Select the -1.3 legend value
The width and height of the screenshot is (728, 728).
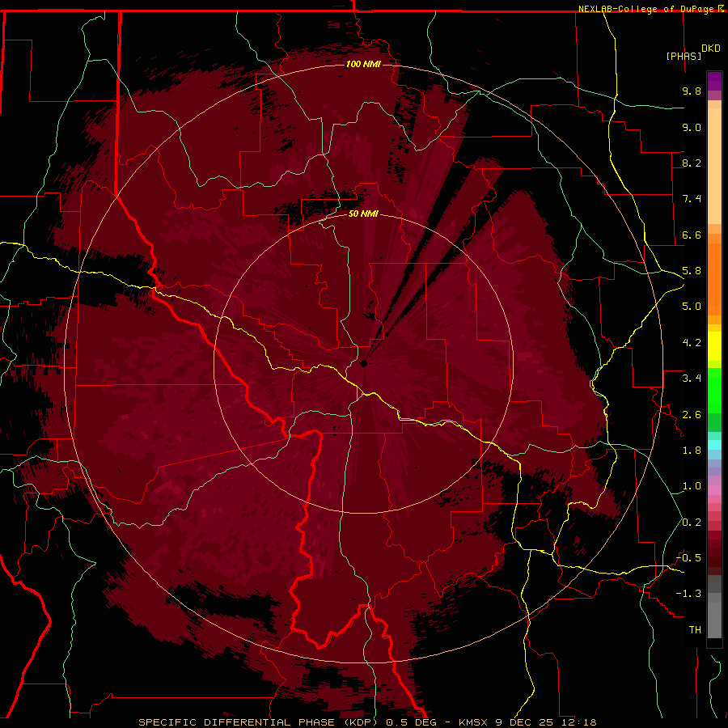(688, 594)
